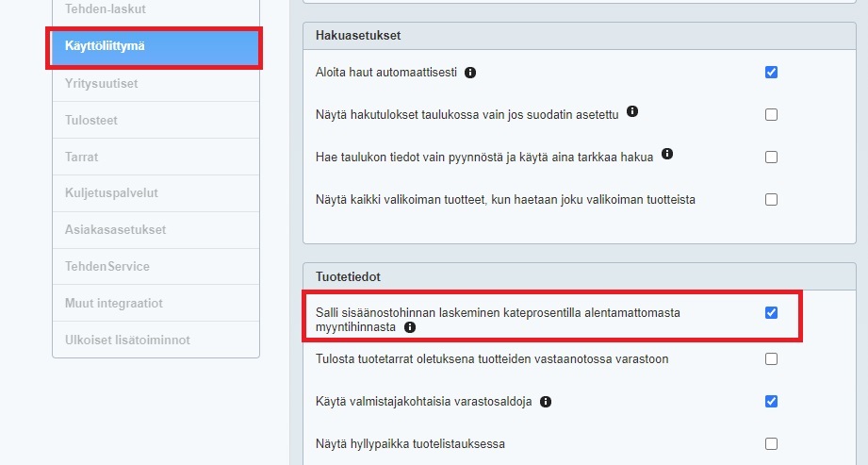The height and width of the screenshot is (465, 868).
Task: Click info icon beside 'Käytä valmistajakohtaisia varastosaldoja'
Action: pyautogui.click(x=546, y=402)
